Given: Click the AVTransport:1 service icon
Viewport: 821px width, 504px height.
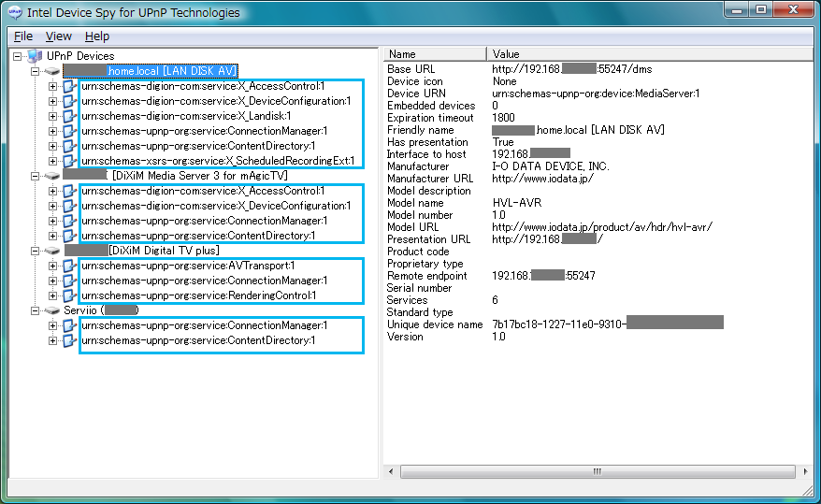Looking at the screenshot, I should [x=69, y=266].
